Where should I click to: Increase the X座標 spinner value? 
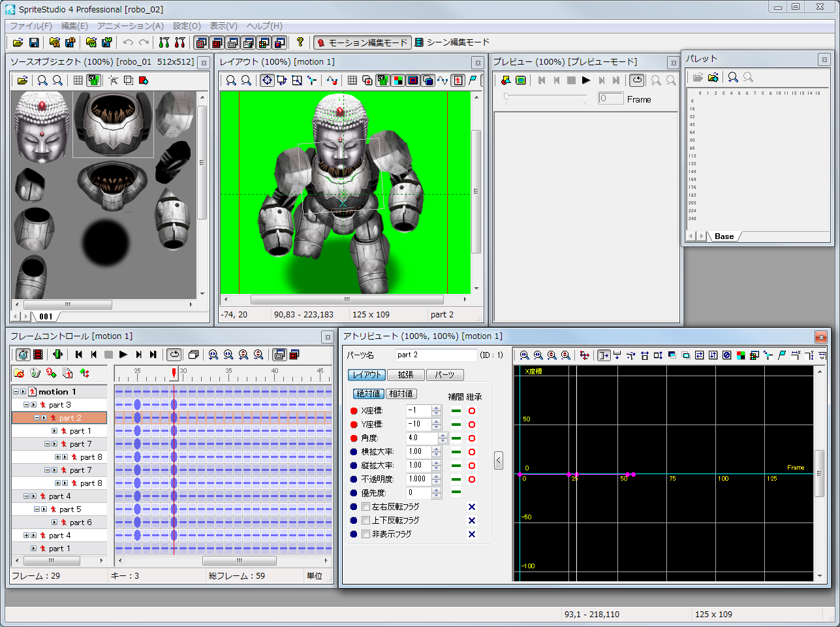(x=437, y=408)
